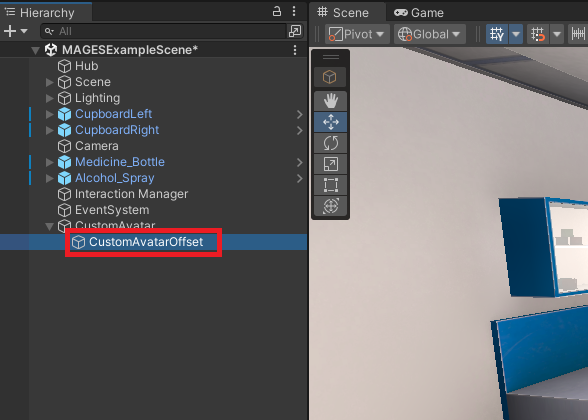
Task: Switch to the Game tab
Action: pos(418,13)
